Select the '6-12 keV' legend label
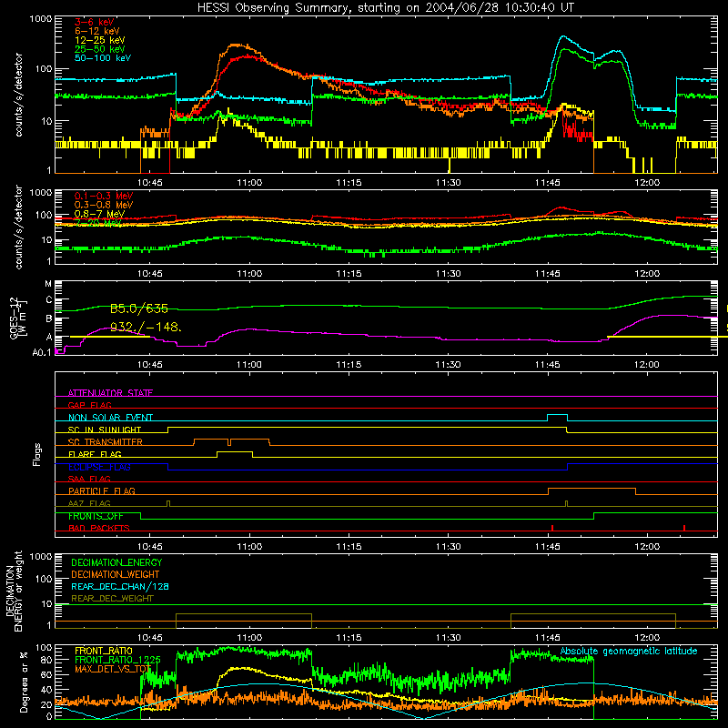The image size is (728, 728). [97, 31]
